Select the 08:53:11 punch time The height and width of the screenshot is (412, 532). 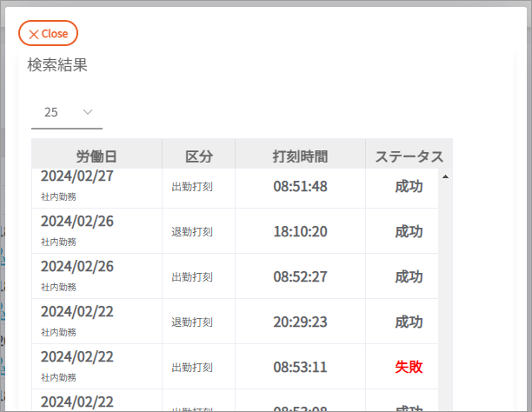coord(300,367)
